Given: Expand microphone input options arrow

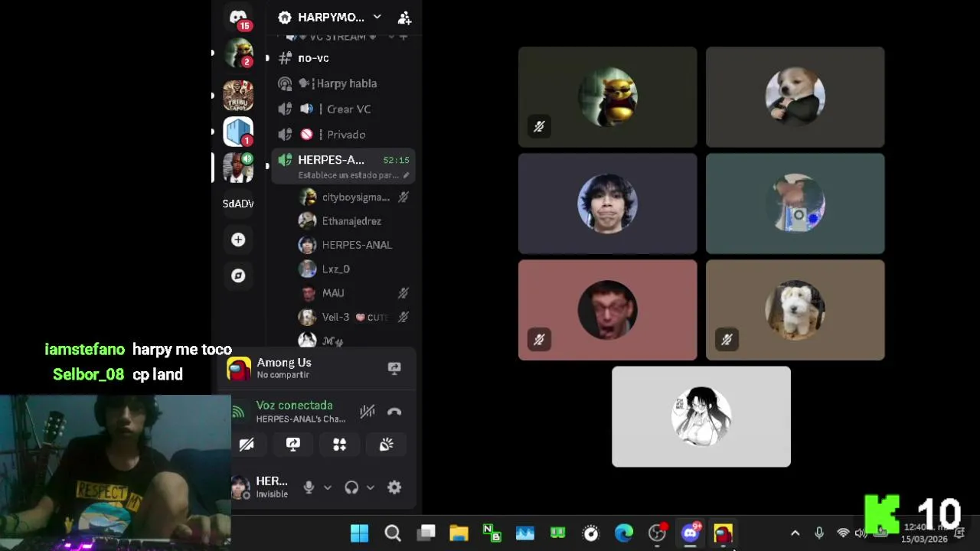Looking at the screenshot, I should click(x=328, y=487).
